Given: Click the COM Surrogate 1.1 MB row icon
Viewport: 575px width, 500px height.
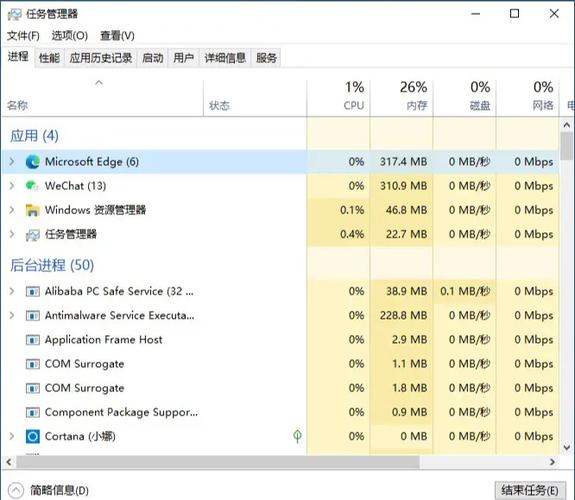Looking at the screenshot, I should [33, 364].
